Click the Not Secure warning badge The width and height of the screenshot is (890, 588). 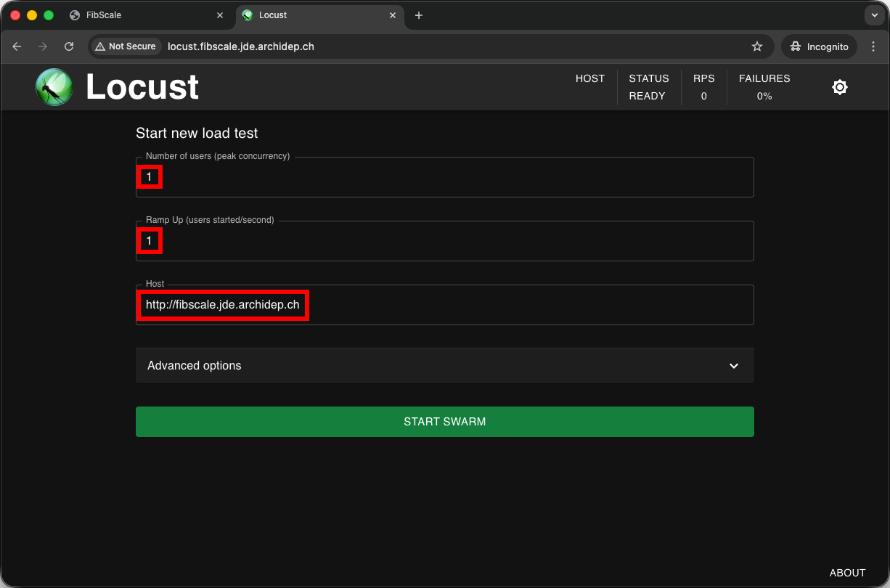[125, 46]
